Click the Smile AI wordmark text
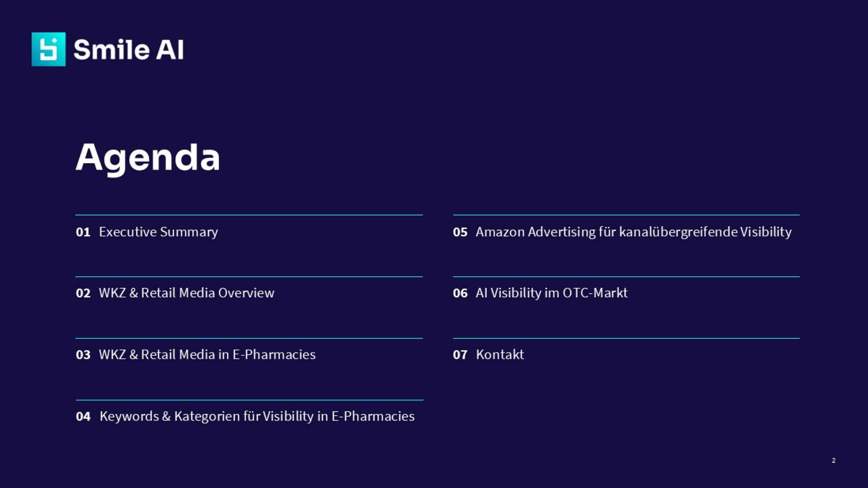Viewport: 868px width, 488px height. coord(128,50)
